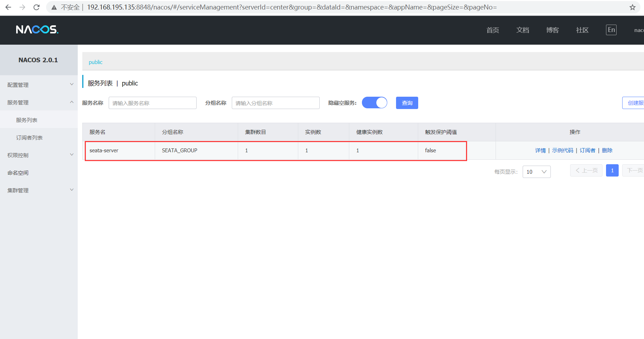Select the public namespace tab
Screen dimensions: 644x339
click(x=96, y=62)
